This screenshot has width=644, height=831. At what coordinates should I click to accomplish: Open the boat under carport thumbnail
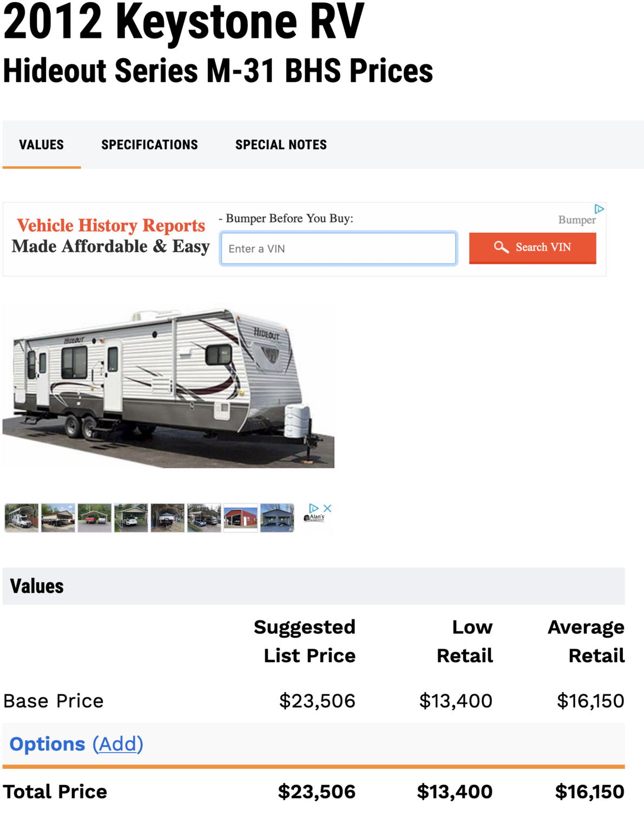(x=167, y=518)
